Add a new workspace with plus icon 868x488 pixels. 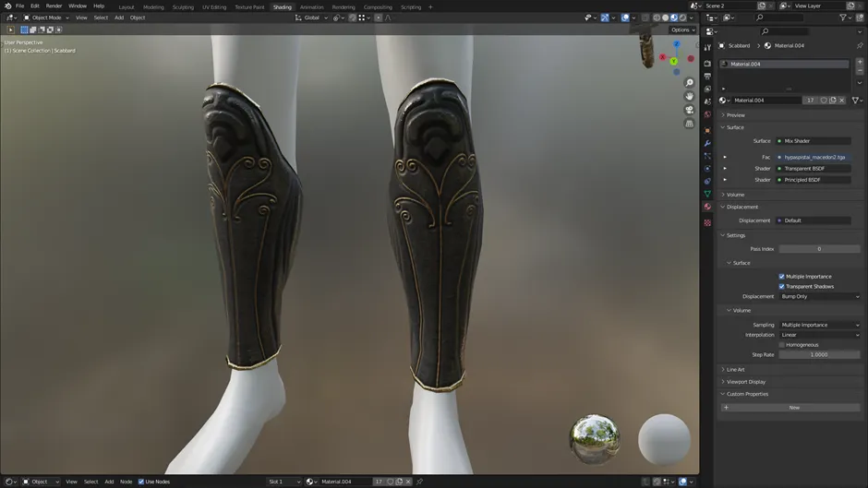click(x=430, y=7)
